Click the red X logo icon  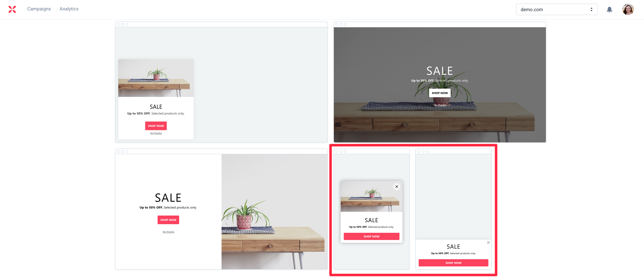click(x=12, y=9)
